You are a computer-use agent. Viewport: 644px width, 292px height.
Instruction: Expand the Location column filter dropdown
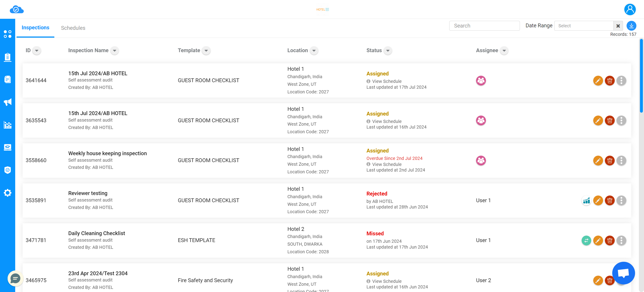[314, 50]
